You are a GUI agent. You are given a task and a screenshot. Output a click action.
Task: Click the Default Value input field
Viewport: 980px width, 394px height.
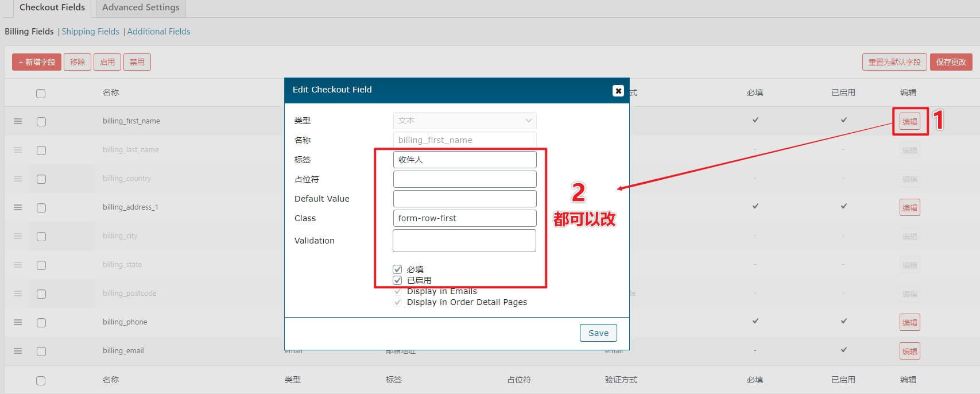(465, 199)
